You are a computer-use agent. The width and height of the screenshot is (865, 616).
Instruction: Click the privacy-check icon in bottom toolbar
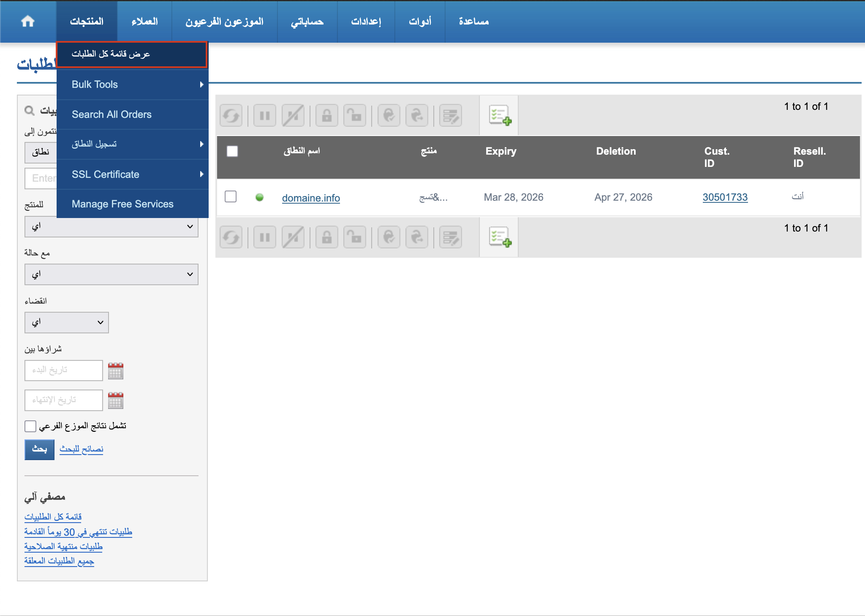[389, 237]
